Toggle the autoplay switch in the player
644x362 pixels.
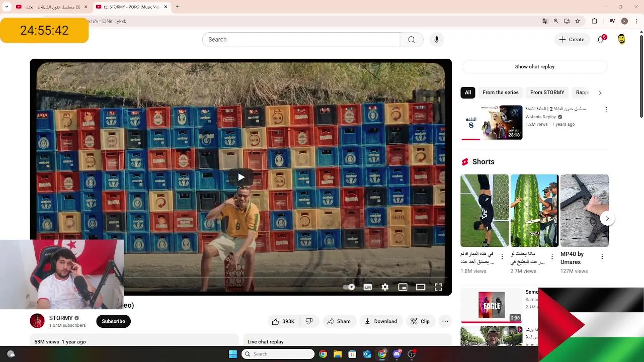pyautogui.click(x=349, y=287)
